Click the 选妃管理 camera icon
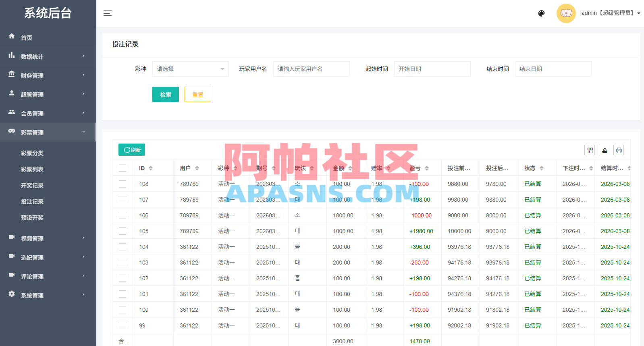The width and height of the screenshot is (644, 346). point(12,256)
